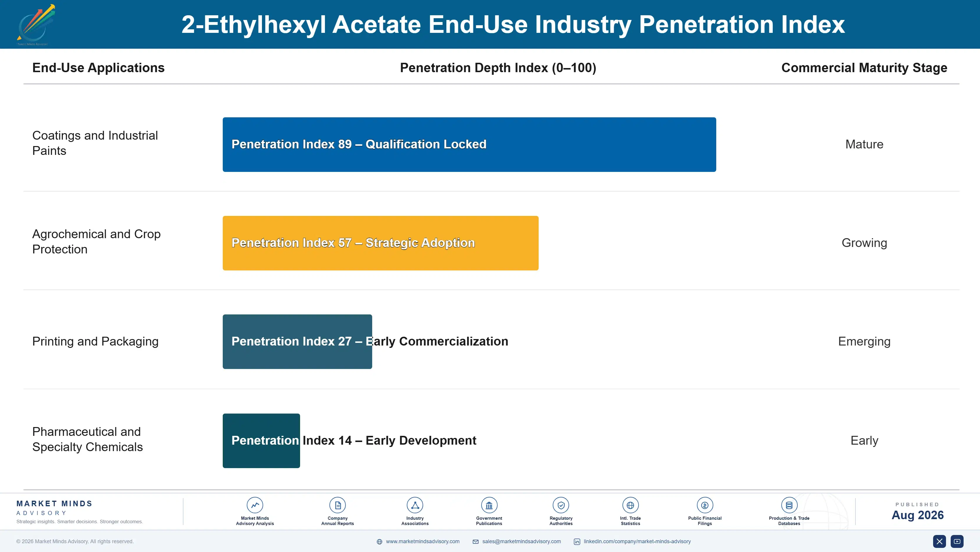The image size is (980, 552).
Task: Click the Public Financial Filings icon
Action: 705,505
